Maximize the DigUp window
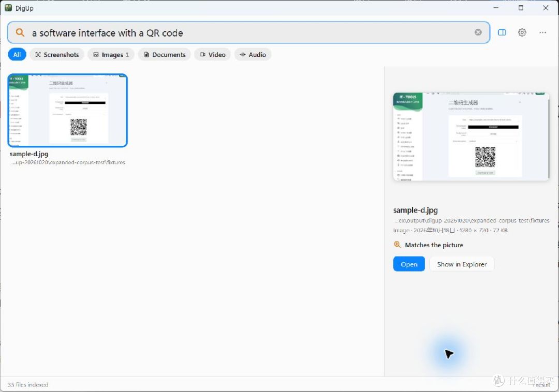 [521, 8]
